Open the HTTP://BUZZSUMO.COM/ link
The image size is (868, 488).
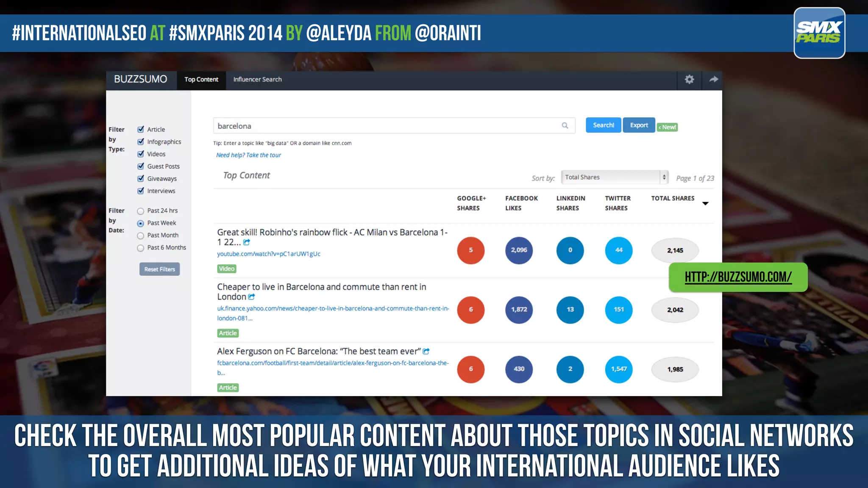tap(738, 277)
